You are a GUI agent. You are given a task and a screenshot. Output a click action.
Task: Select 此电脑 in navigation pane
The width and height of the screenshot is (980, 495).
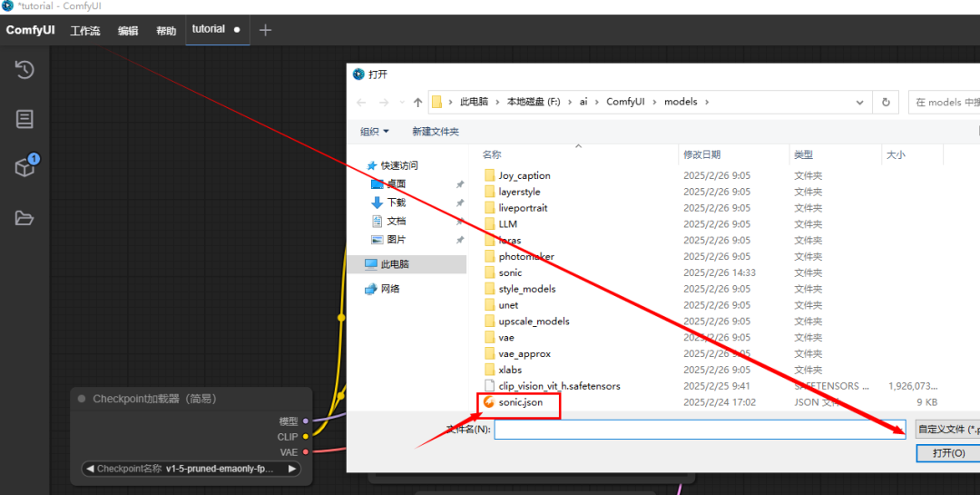point(407,264)
